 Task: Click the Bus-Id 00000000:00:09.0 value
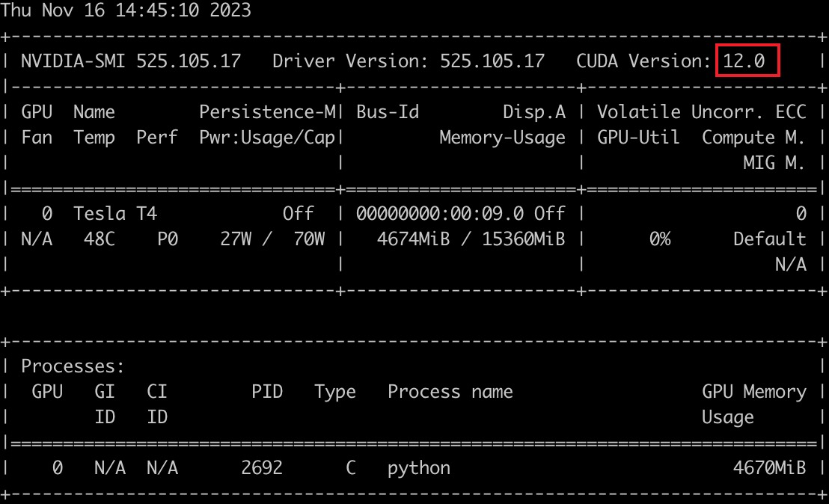point(440,214)
